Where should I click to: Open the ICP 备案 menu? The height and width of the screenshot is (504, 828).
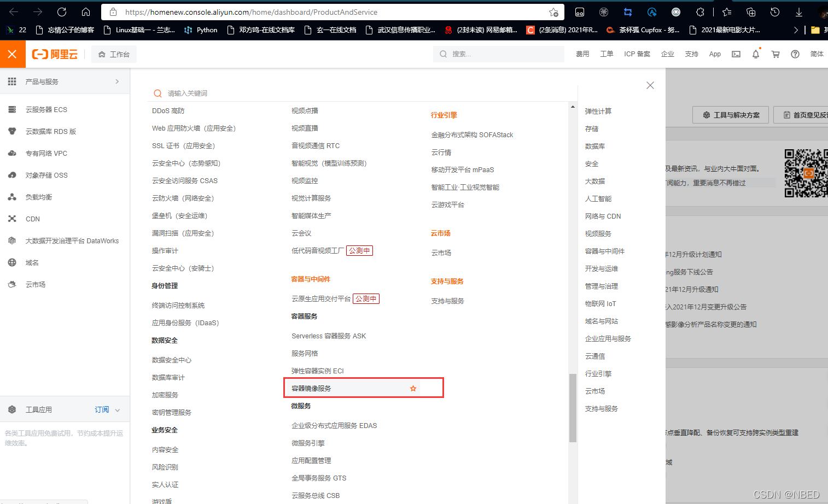click(x=637, y=54)
